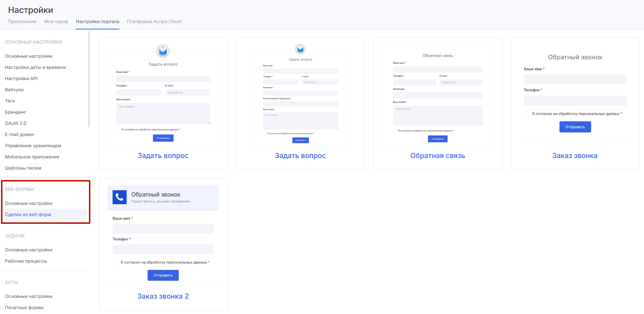This screenshot has width=644, height=314.
Task: Open Рабочие процессы under Задачи
Action: point(26,261)
